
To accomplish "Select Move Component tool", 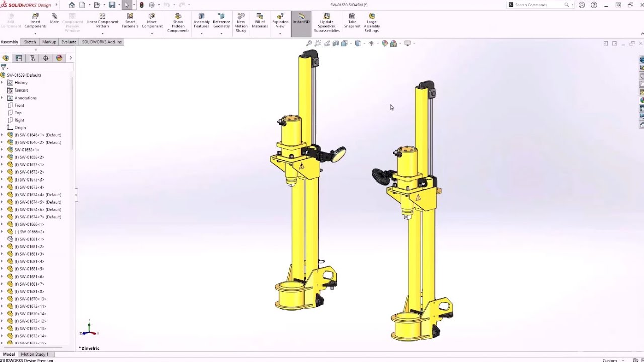I will tap(152, 21).
